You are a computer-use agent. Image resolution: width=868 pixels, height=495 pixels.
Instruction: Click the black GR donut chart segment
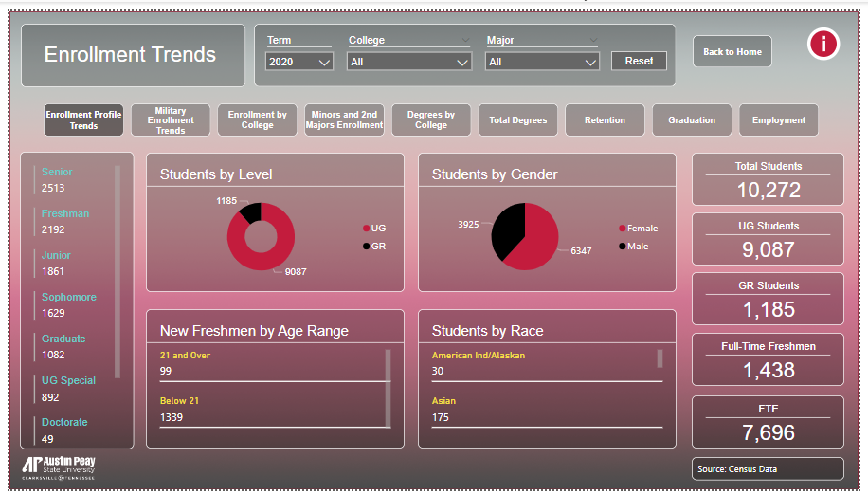251,212
